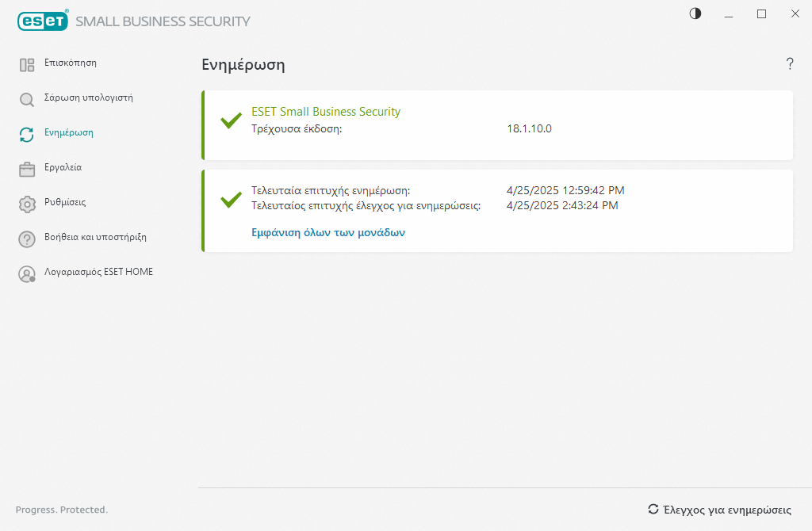Maximize the ESET window

[761, 13]
